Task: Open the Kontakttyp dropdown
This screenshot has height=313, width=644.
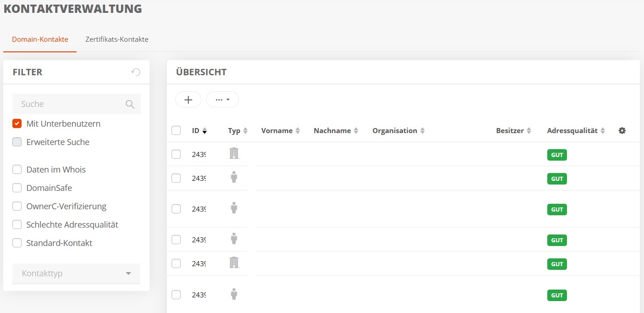Action: (76, 274)
